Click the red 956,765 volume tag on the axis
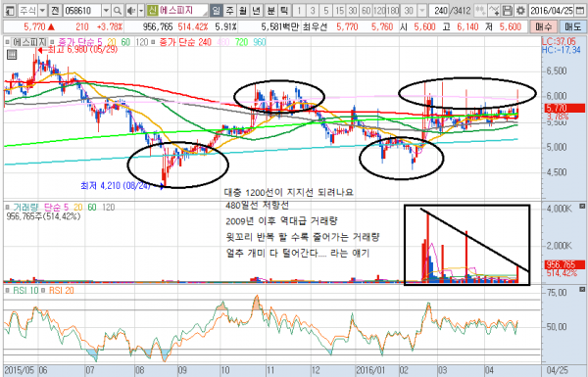This screenshot has height=377, width=588. point(564,264)
